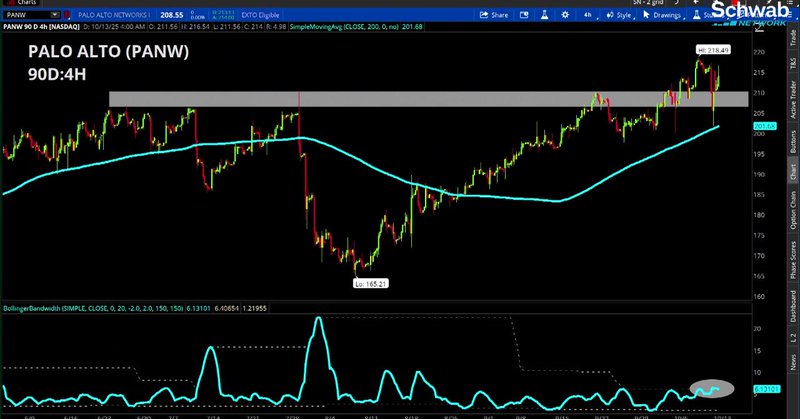Click the D: 10/13/25 4:00 AM date readout
800x419 pixels.
coord(114,27)
